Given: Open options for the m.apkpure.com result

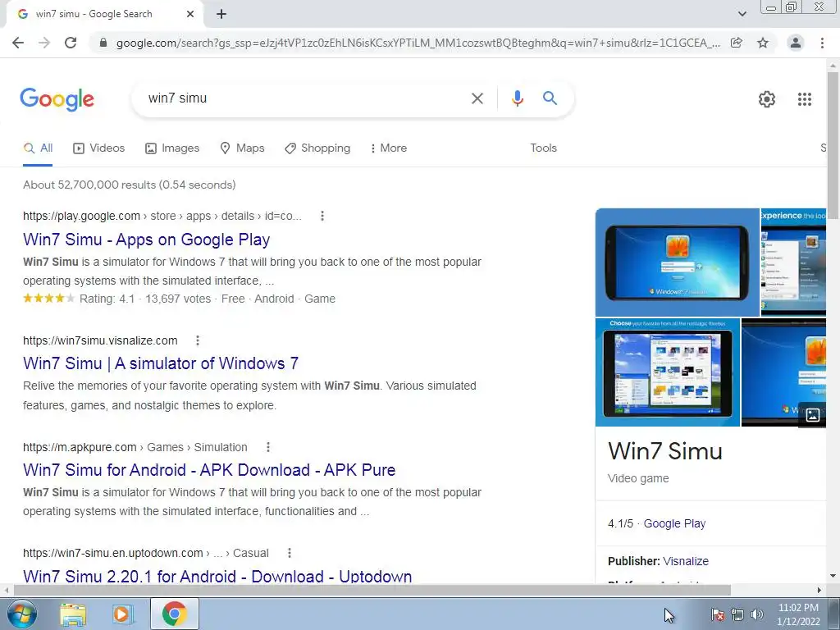Looking at the screenshot, I should [268, 447].
